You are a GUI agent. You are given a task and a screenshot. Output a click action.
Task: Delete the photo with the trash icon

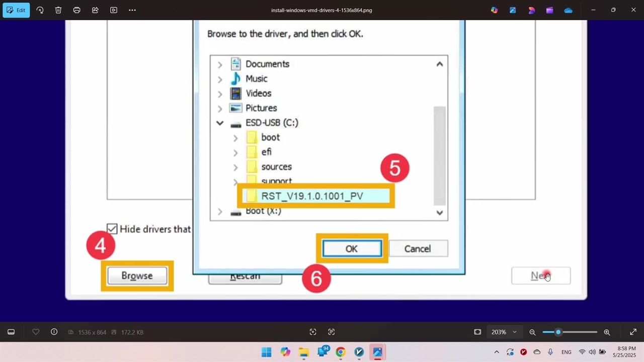58,10
